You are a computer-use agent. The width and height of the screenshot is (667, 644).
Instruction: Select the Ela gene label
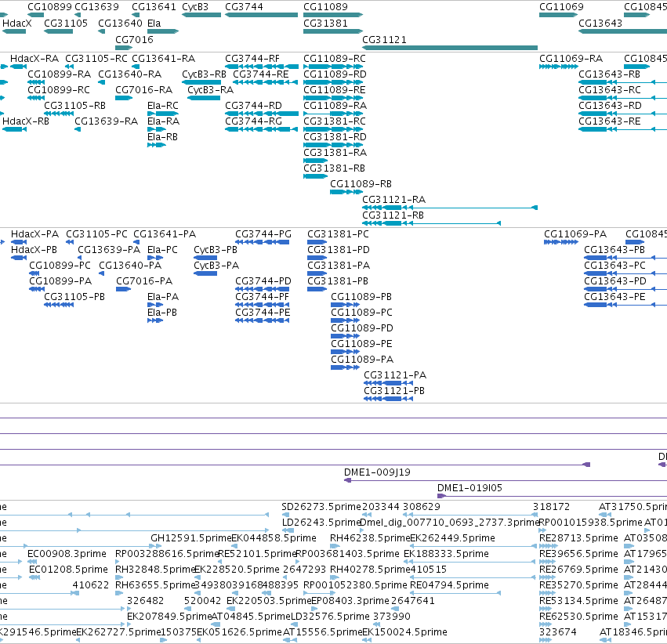click(154, 23)
